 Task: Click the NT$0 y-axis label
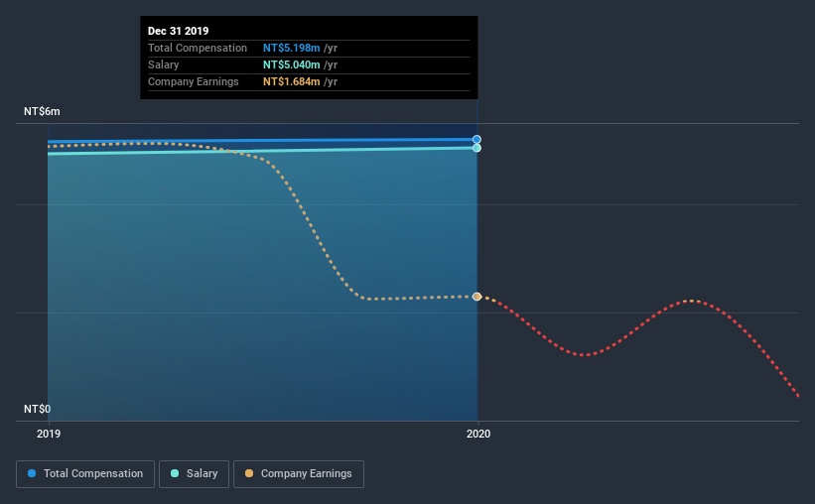pos(38,409)
